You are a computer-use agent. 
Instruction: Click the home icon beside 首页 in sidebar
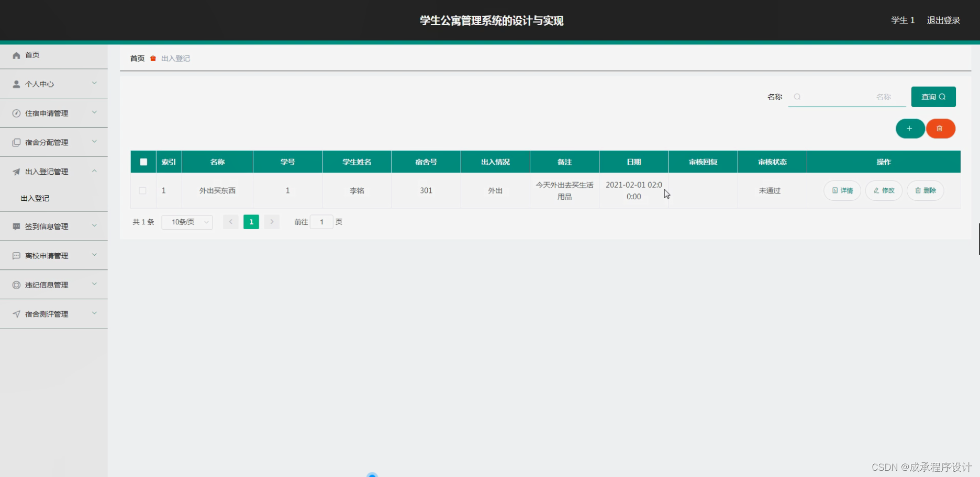tap(16, 55)
